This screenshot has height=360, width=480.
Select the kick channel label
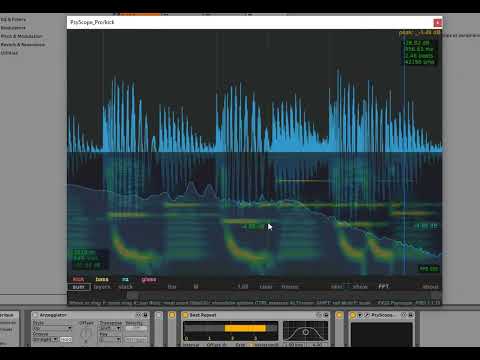pyautogui.click(x=78, y=279)
